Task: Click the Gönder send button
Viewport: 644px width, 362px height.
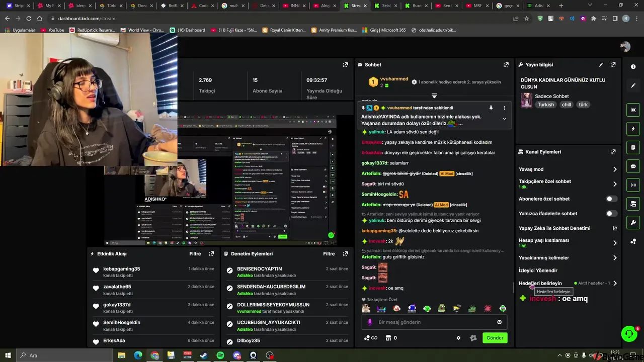Action: (495, 338)
